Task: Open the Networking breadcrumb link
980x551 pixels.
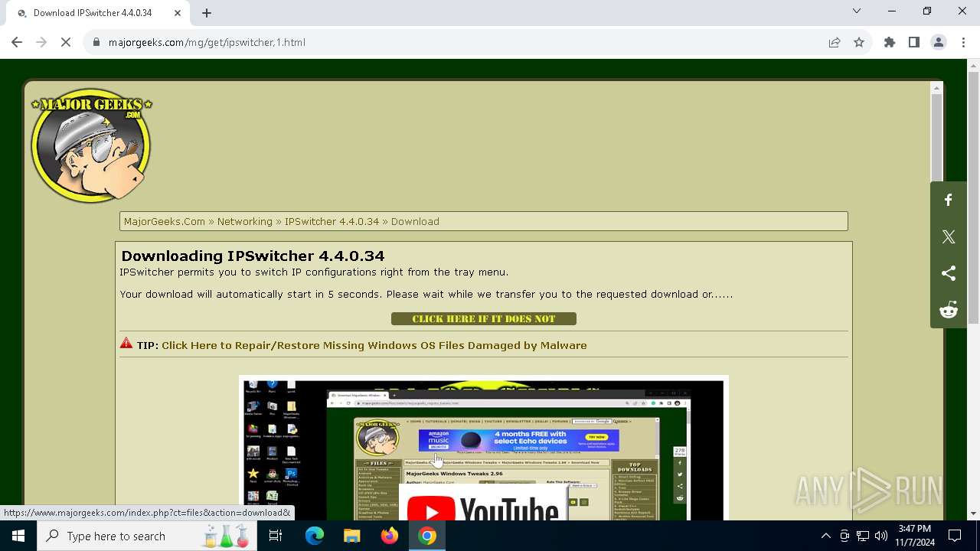Action: 245,221
